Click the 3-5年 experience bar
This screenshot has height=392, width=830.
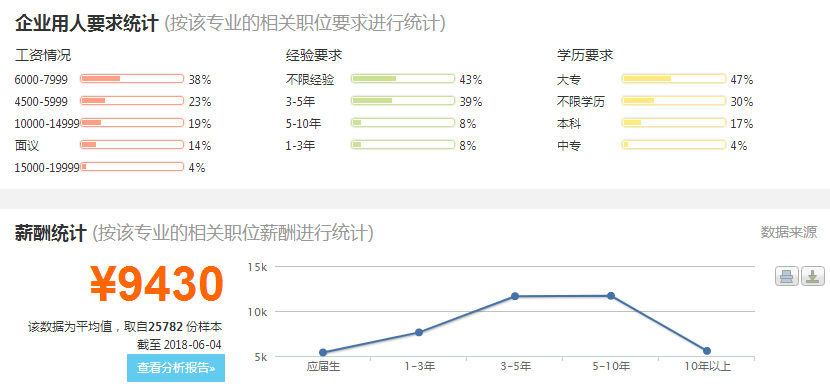pos(403,101)
